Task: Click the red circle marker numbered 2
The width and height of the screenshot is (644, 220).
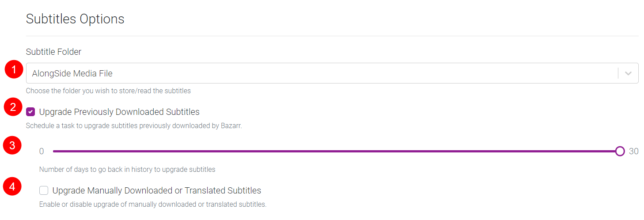Action: pyautogui.click(x=13, y=107)
